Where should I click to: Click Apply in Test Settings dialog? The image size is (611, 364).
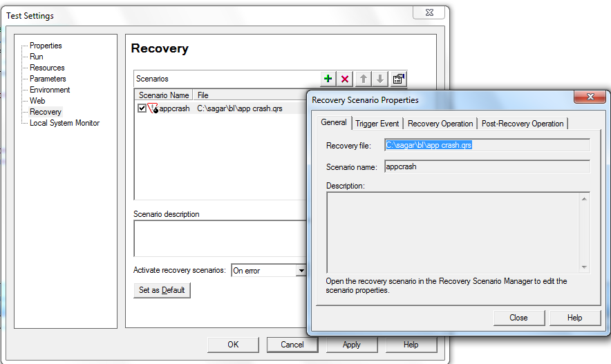click(352, 345)
